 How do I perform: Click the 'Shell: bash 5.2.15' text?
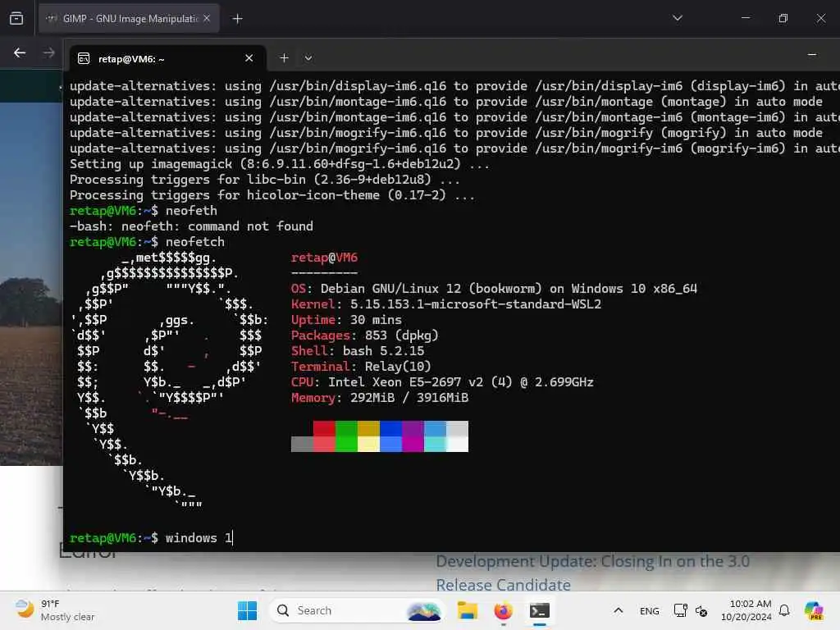click(x=358, y=351)
